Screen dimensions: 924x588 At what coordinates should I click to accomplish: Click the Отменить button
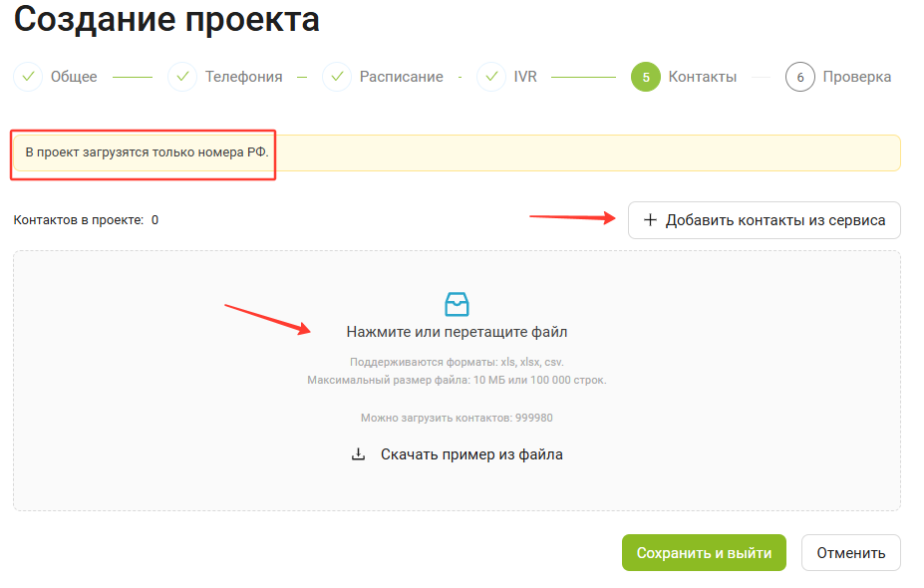[850, 553]
